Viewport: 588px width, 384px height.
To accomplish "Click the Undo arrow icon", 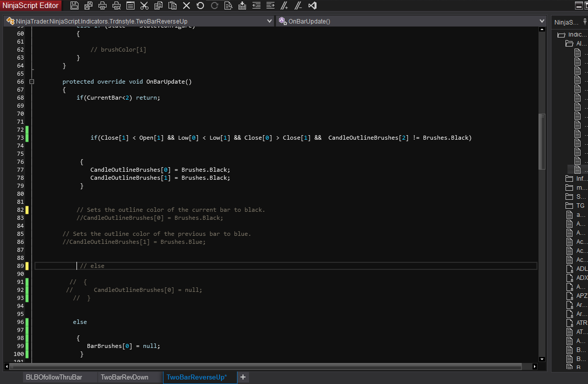I will pos(200,6).
